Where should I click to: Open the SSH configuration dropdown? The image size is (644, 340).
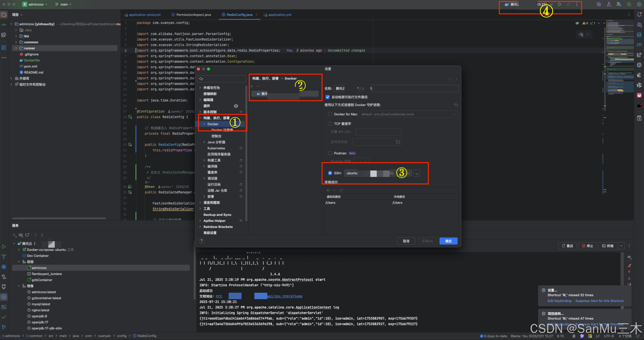408,173
